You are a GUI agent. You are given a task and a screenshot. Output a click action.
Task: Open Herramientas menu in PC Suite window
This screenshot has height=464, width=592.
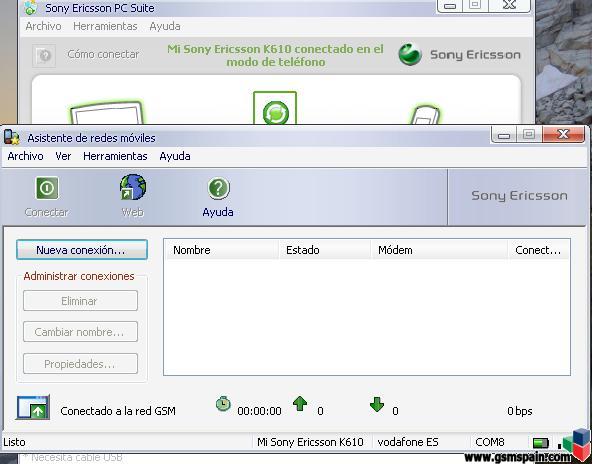pyautogui.click(x=105, y=26)
